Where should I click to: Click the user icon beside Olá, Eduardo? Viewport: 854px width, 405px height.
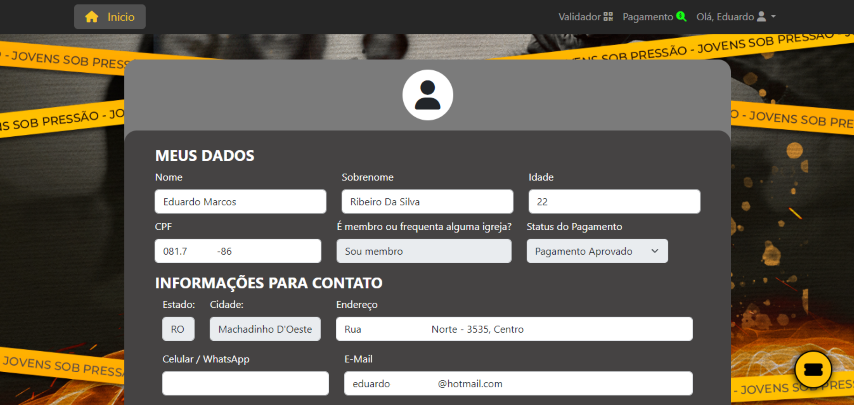(761, 17)
